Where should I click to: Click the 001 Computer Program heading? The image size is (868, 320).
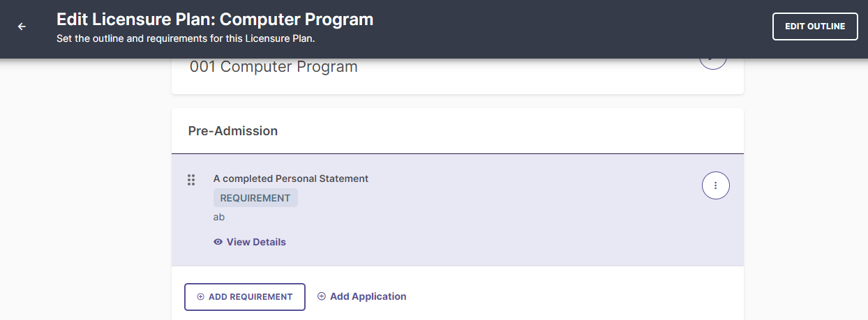point(274,67)
